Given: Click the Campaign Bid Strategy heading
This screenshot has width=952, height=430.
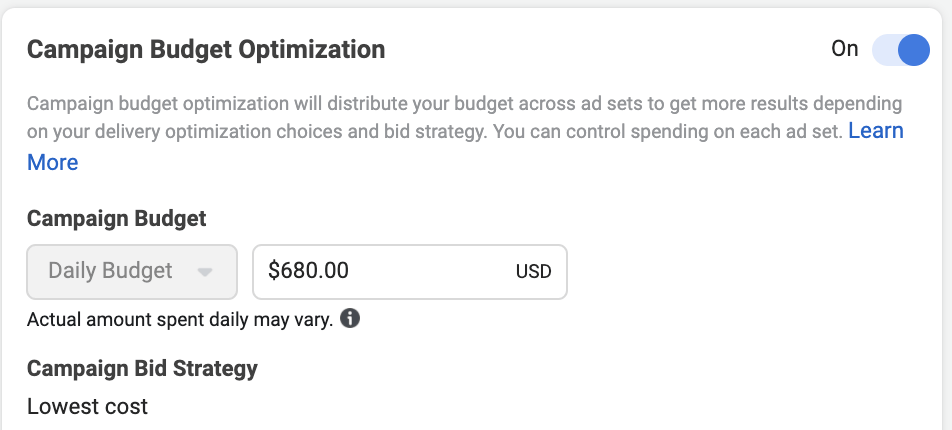Looking at the screenshot, I should tap(142, 369).
